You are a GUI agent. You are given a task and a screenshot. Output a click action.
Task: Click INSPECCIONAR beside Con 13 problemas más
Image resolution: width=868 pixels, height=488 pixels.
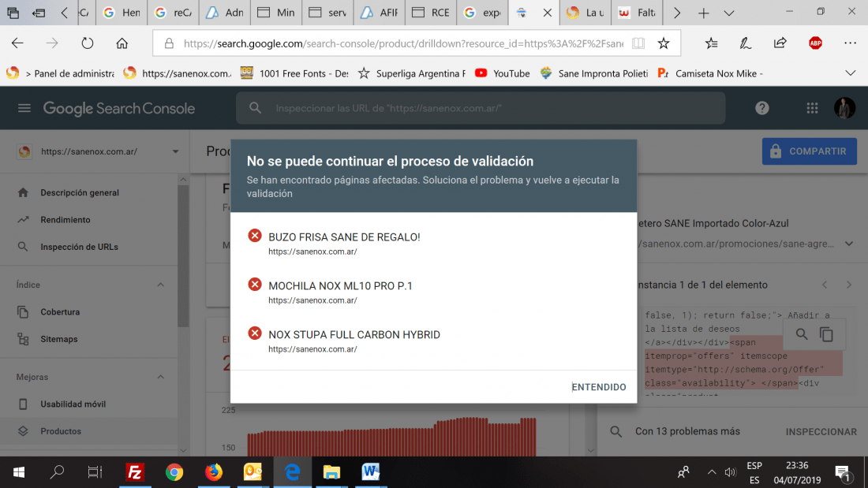[821, 431]
